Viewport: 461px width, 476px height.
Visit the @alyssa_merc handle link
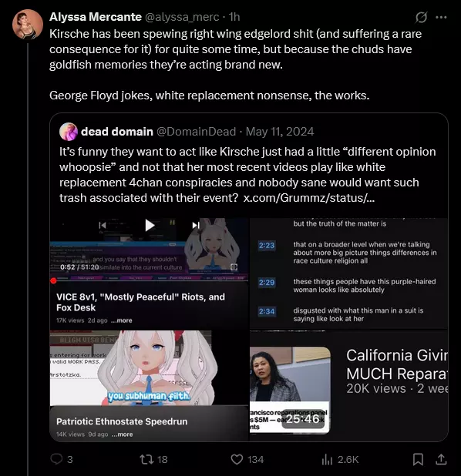[182, 17]
